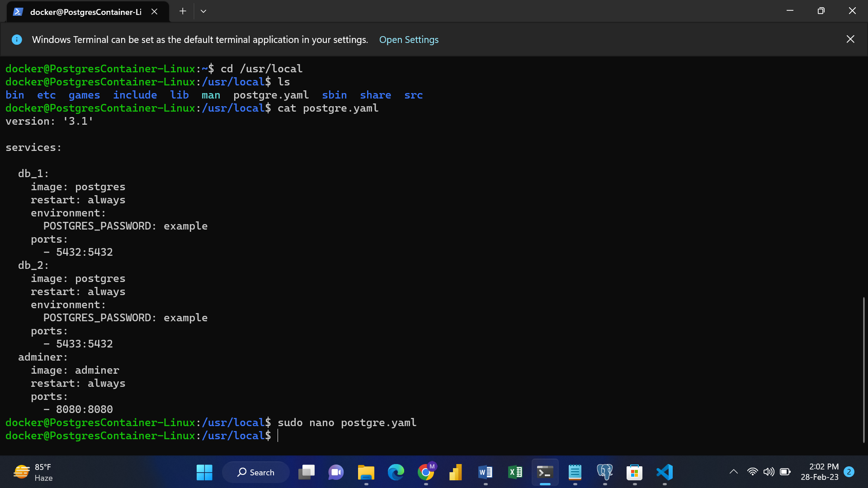The height and width of the screenshot is (488, 868).
Task: Select the docker@PostgresContainer-Li terminal tab
Action: [88, 12]
